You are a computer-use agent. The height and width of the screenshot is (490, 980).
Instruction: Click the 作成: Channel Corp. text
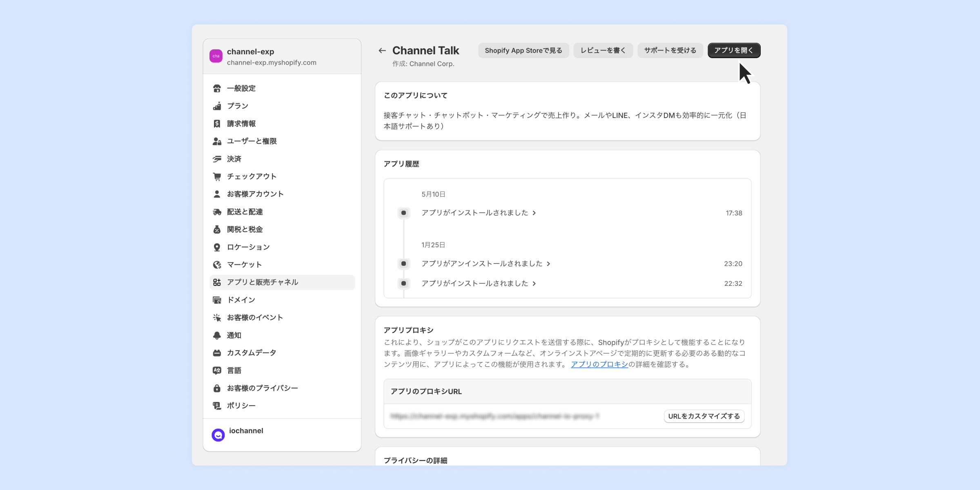click(423, 64)
